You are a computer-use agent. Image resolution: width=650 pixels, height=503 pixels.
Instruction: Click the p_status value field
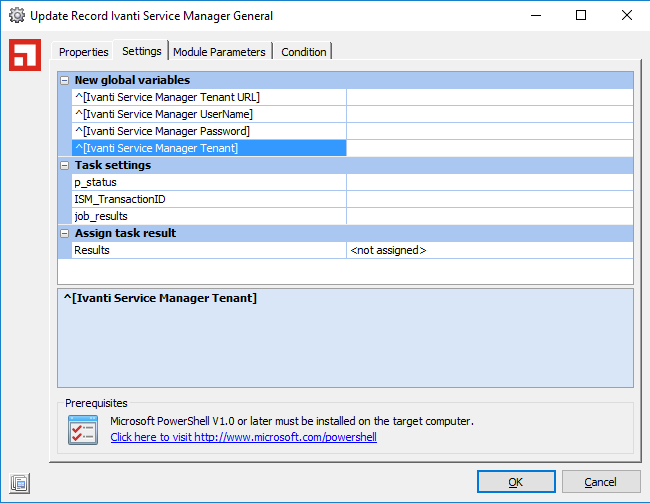click(490, 182)
